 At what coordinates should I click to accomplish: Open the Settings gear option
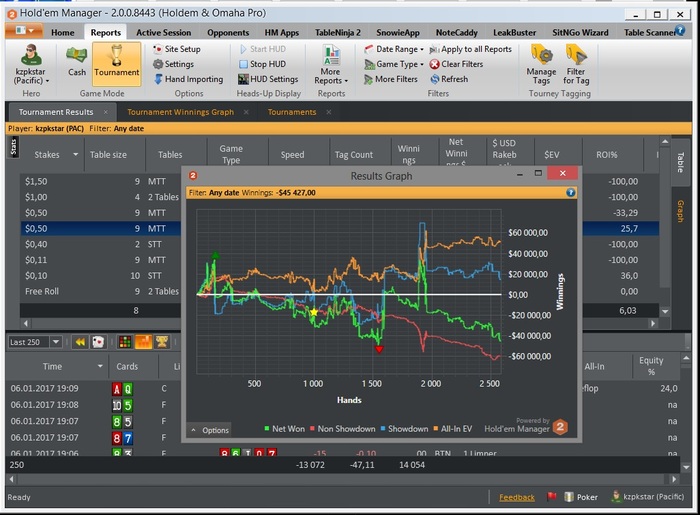173,64
